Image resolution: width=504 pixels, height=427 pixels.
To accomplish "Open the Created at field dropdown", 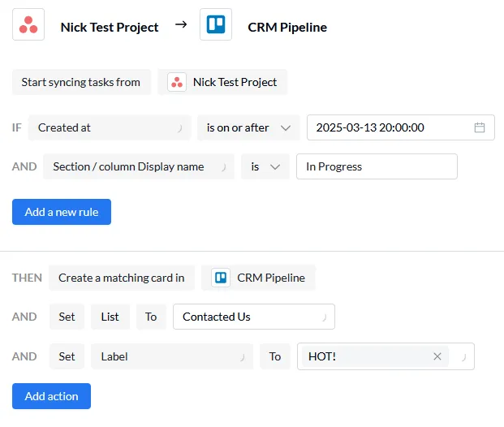I will coord(109,127).
